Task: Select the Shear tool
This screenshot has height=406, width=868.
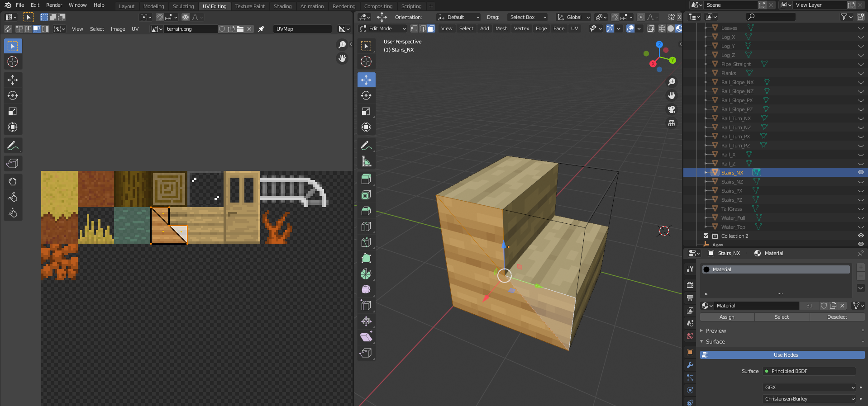Action: 366,337
